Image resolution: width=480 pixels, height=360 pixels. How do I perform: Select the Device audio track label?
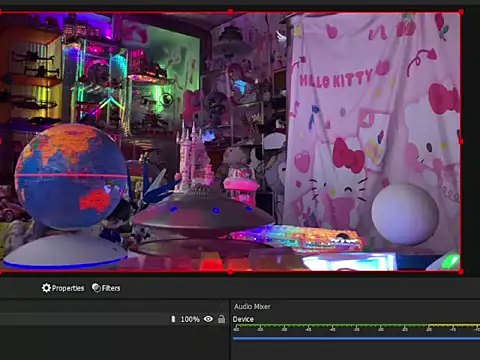coord(243,319)
